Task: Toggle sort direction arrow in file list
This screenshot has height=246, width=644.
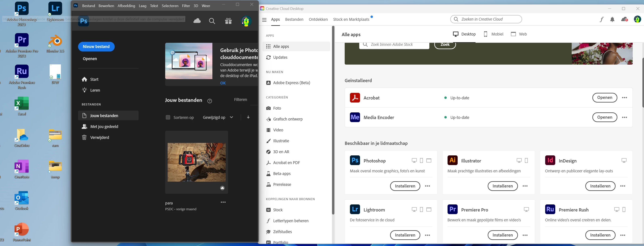Action: pos(248,117)
